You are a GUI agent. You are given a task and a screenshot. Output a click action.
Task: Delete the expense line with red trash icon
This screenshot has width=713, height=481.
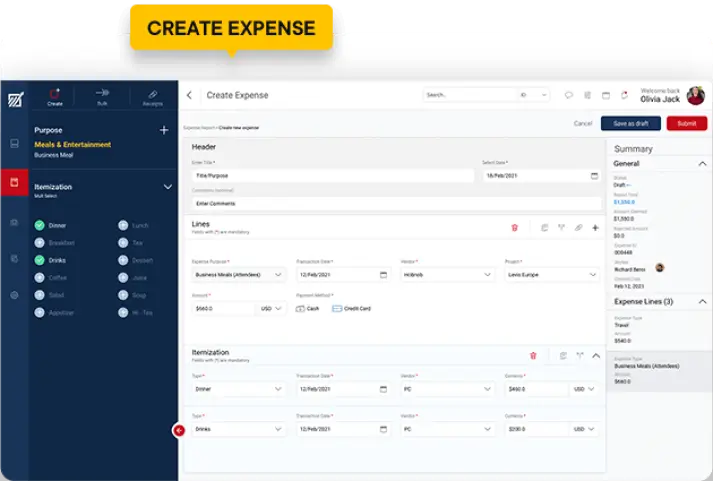(515, 228)
